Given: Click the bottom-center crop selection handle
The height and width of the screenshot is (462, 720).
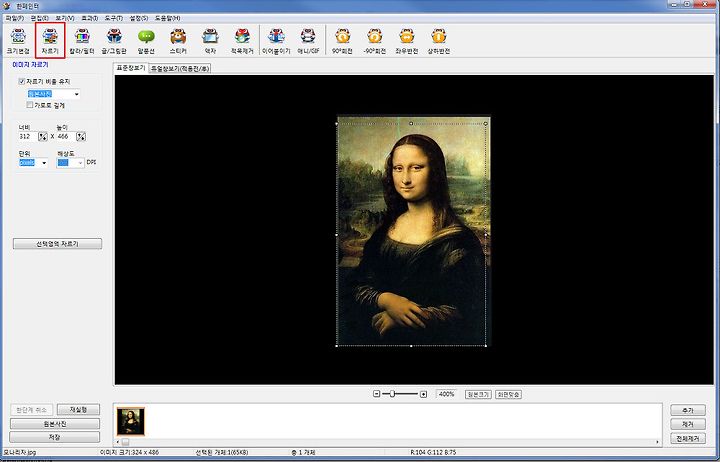Looking at the screenshot, I should pos(411,346).
